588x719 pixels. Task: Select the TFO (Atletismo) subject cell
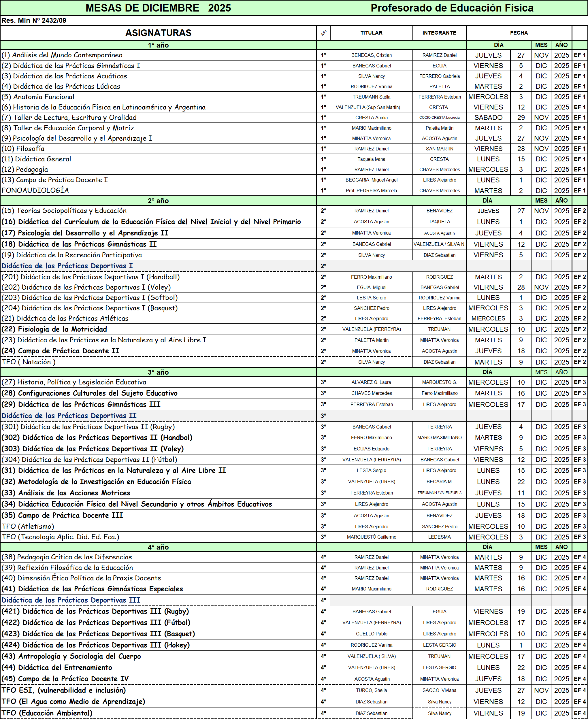28,526
